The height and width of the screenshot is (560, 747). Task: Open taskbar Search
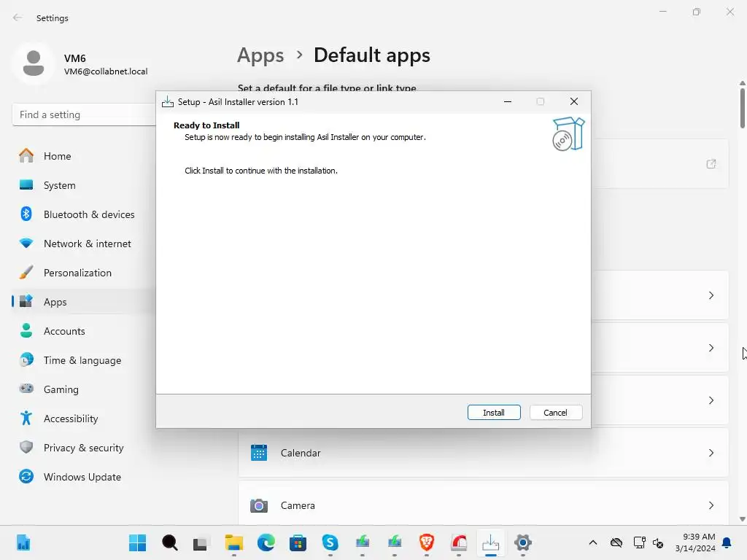(x=169, y=542)
